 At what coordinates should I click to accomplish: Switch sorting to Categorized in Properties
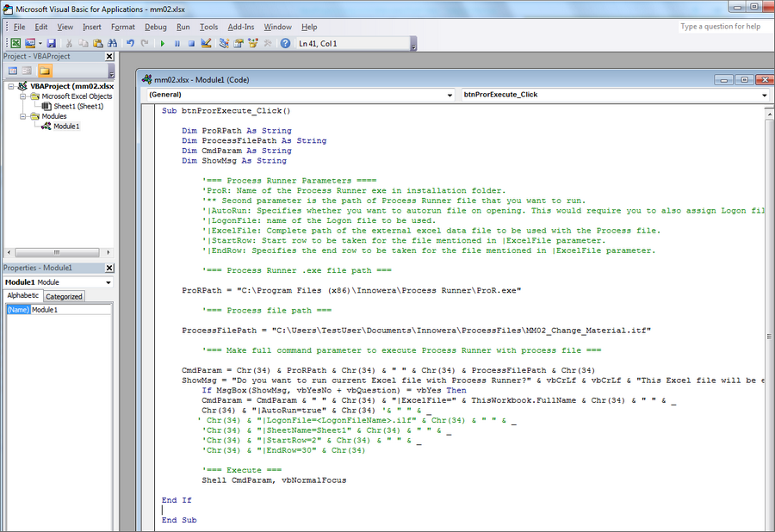pyautogui.click(x=65, y=295)
